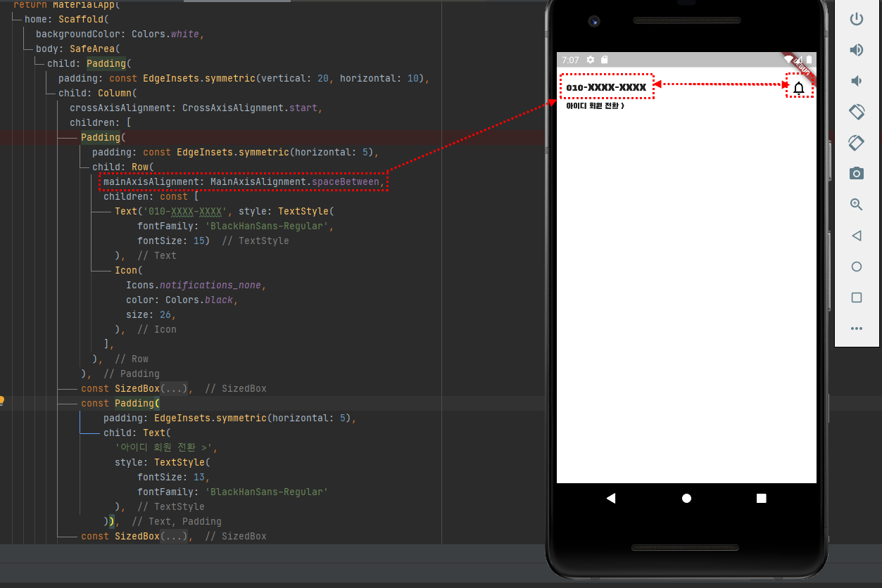Click the fontSize: 13, line

[x=174, y=477]
